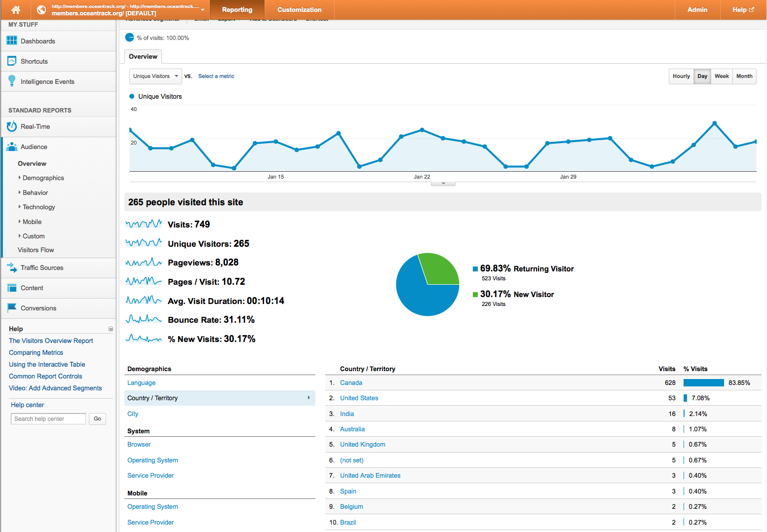
Task: Click the Conversions flag icon
Action: click(12, 308)
